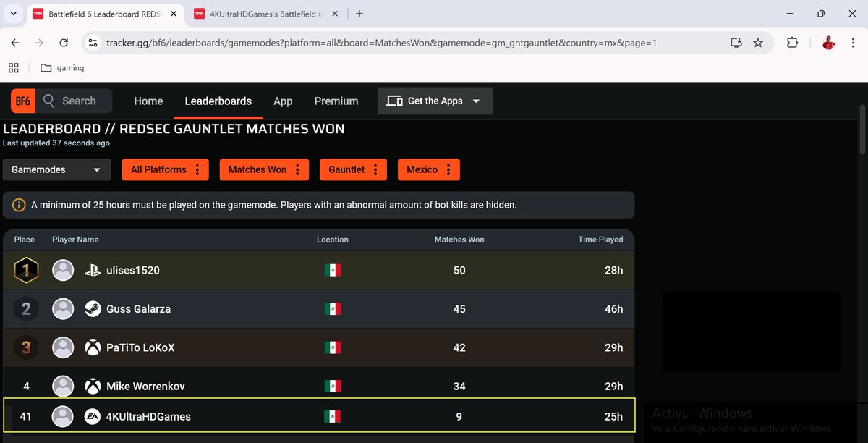
Task: Open the Home nav item
Action: click(148, 101)
